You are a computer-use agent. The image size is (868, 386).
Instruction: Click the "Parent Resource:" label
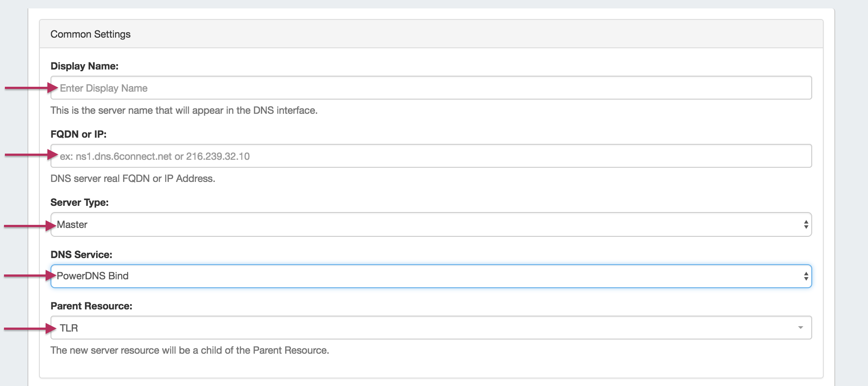(91, 306)
